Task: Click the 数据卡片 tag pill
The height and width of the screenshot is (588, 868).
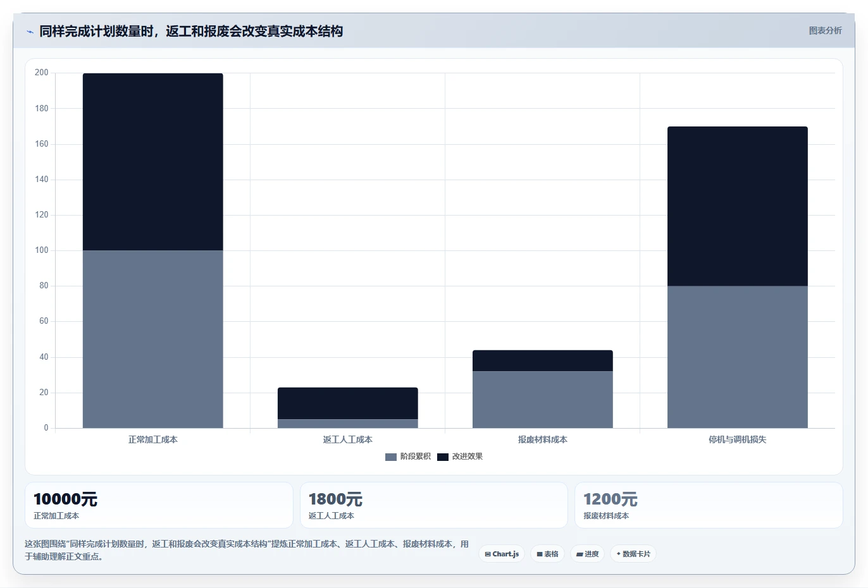Action: [633, 554]
